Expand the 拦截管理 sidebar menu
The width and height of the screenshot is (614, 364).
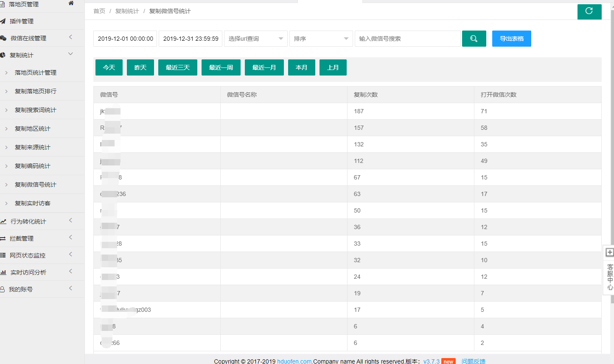click(42, 238)
